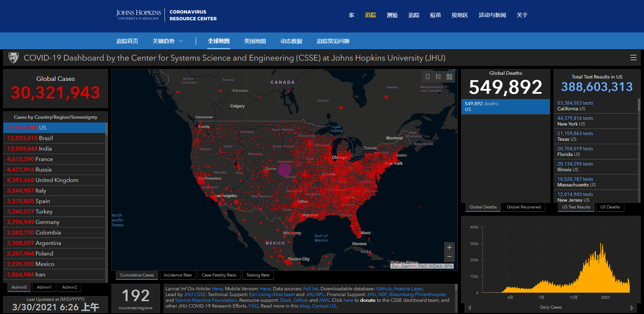644x314 pixels.
Task: Select India in the country list
Action: pos(54,149)
